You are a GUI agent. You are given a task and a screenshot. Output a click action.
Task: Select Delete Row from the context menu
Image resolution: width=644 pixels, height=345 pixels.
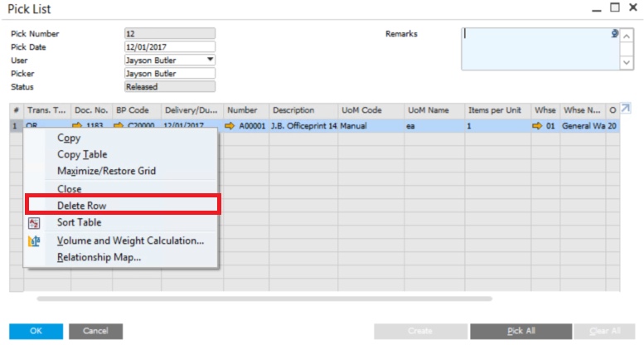click(81, 206)
